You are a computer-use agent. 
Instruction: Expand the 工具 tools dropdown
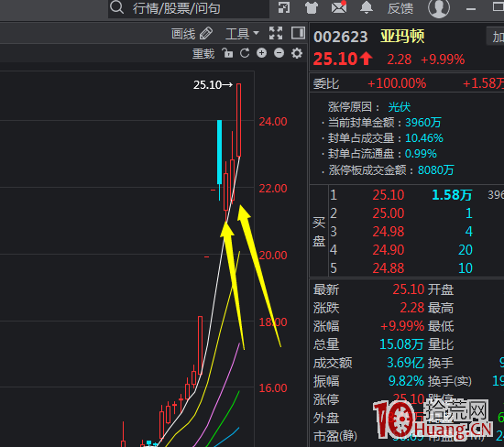[x=242, y=33]
